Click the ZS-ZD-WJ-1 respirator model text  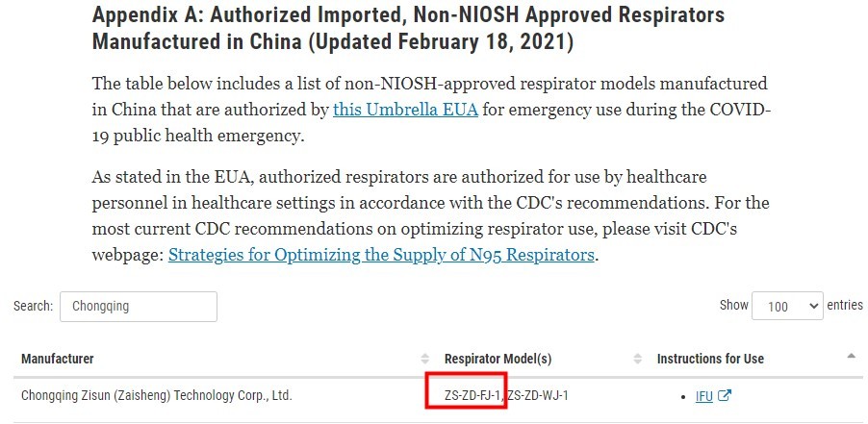point(538,396)
